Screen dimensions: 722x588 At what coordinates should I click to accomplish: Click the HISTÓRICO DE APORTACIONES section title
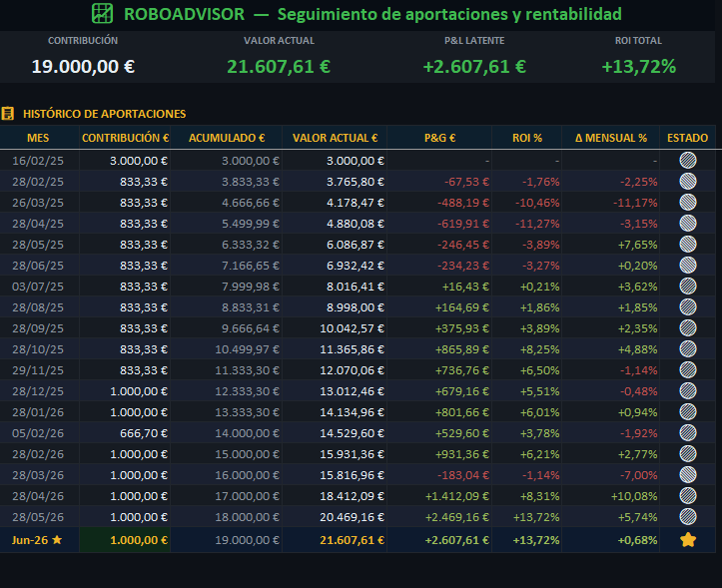[105, 114]
